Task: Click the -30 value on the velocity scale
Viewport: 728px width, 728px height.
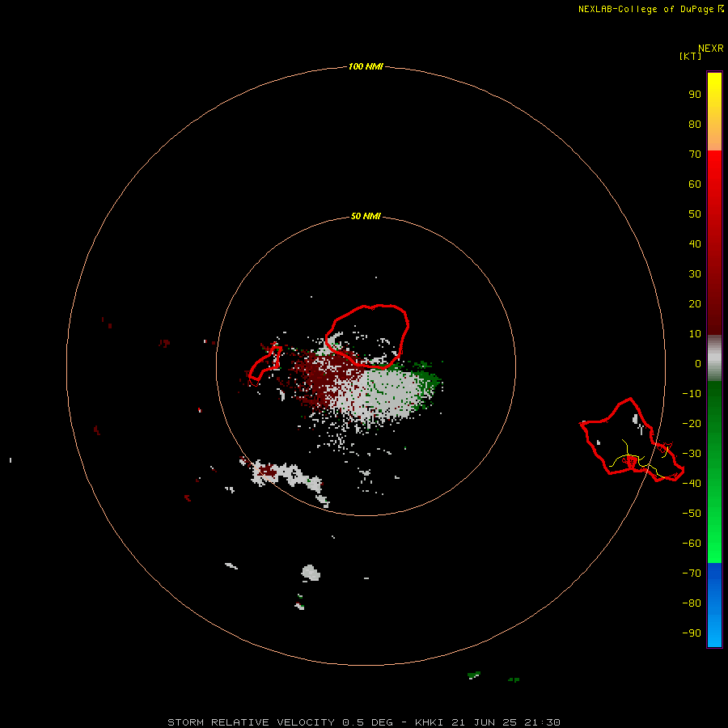Action: (692, 454)
